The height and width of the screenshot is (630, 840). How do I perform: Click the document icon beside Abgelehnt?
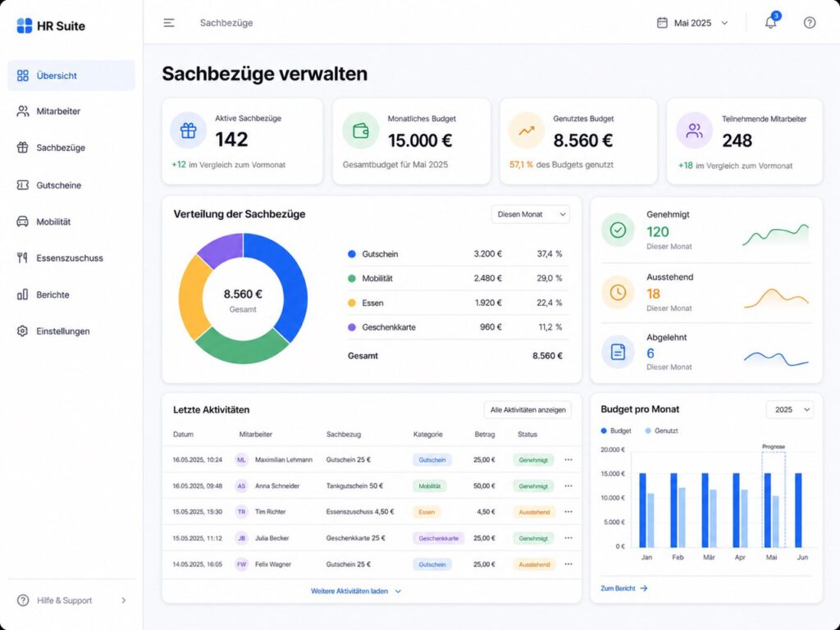pos(619,352)
